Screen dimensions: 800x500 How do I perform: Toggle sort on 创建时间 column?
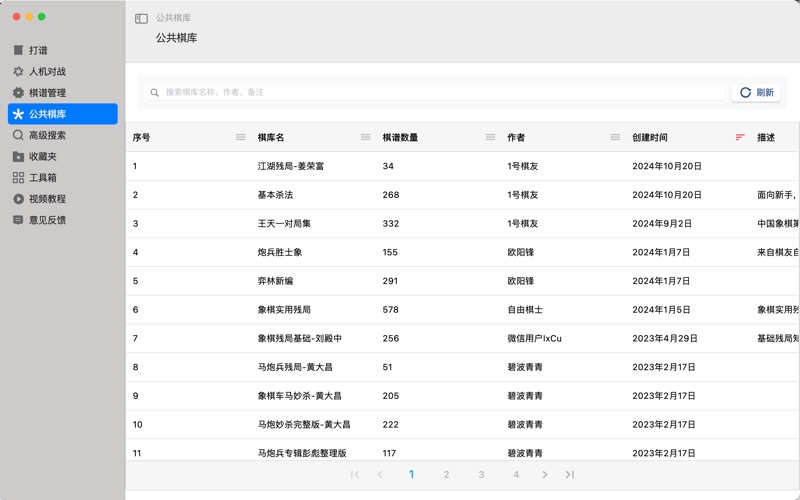[x=740, y=137]
